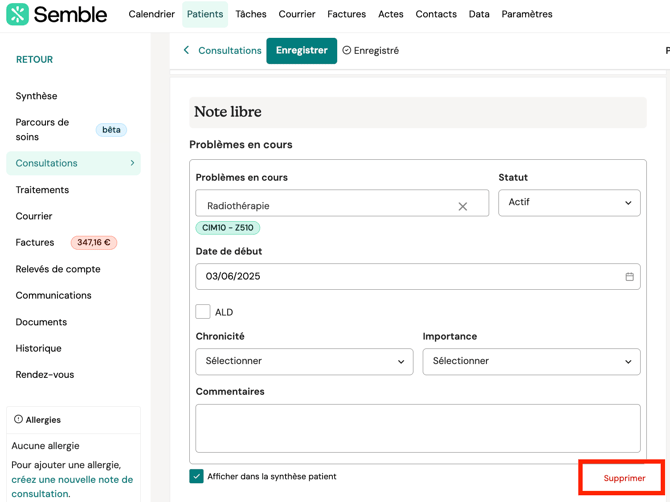Screen dimensions: 670x502
Task: Expand the Consultations sidebar chevron
Action: [132, 163]
